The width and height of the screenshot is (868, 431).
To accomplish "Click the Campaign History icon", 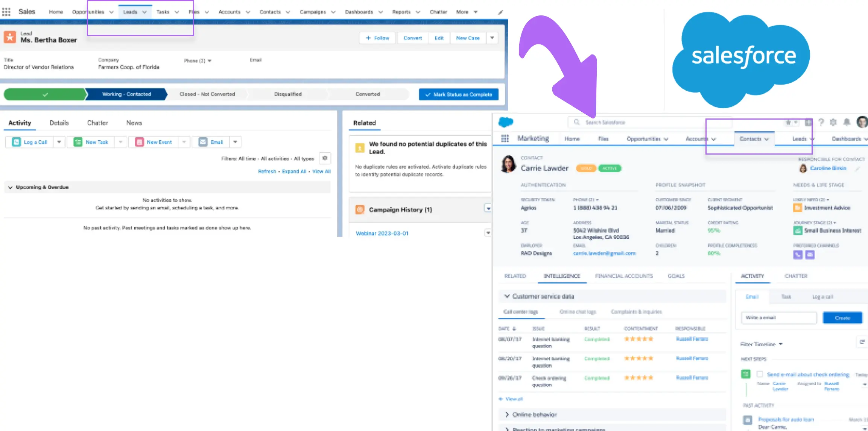I will (360, 209).
